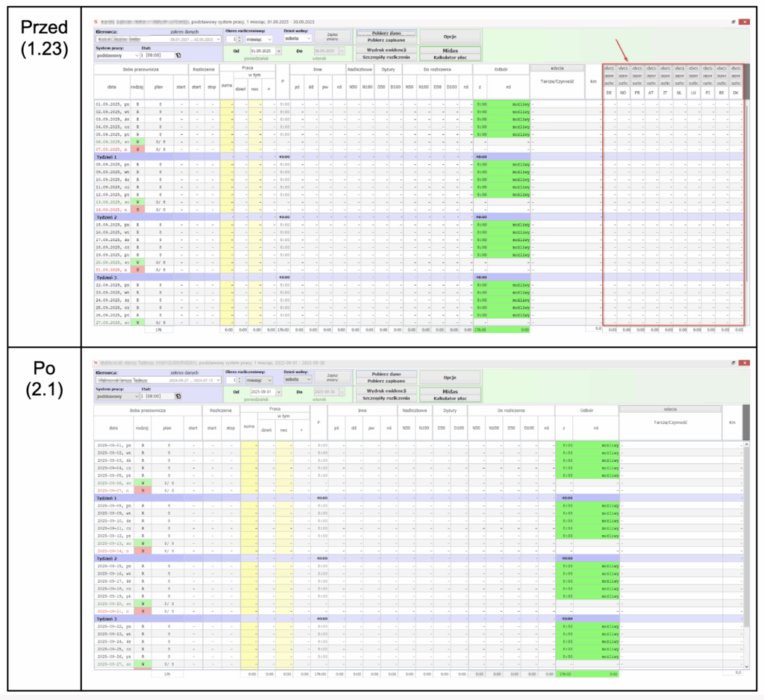Screen dimensions: 764x700
Task: Click Pobierz zapisane in the 2.1 window
Action: pyautogui.click(x=386, y=381)
